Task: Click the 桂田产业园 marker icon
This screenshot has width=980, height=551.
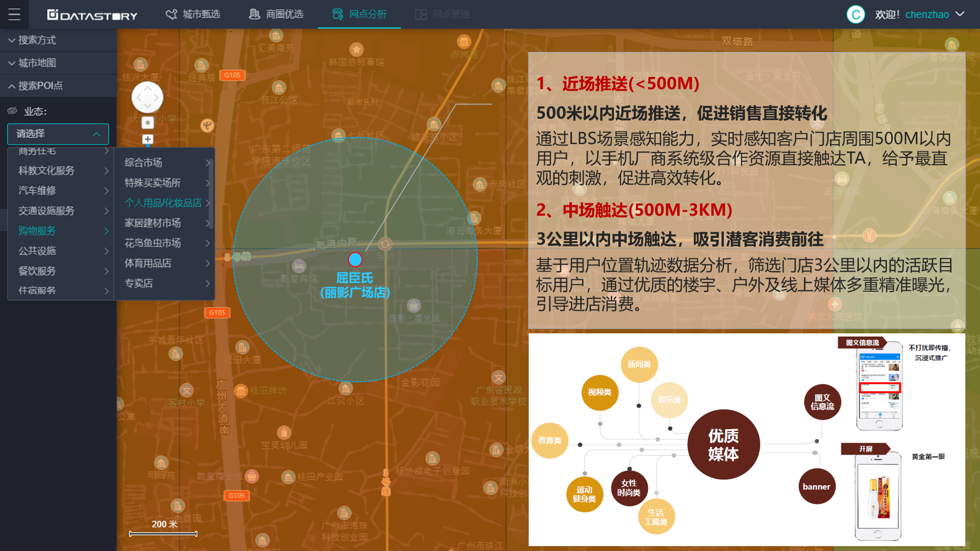Action: click(x=288, y=477)
